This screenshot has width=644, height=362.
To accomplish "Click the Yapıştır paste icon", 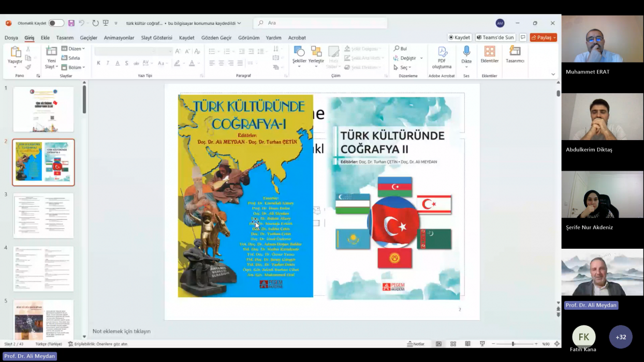I will tap(15, 52).
